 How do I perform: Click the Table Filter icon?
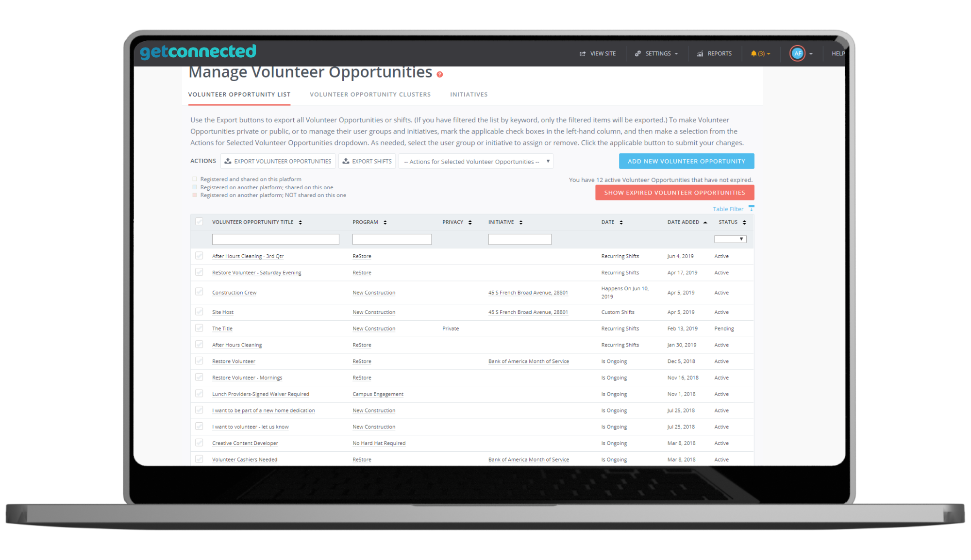point(752,209)
